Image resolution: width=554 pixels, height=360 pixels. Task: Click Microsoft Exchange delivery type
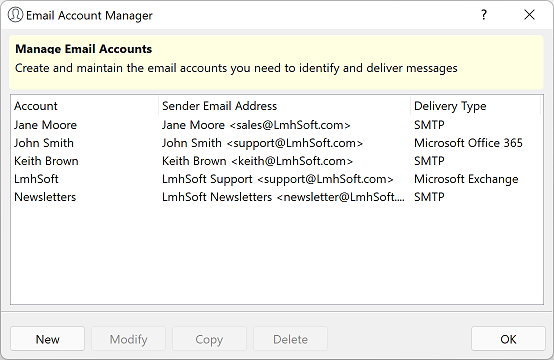(466, 179)
